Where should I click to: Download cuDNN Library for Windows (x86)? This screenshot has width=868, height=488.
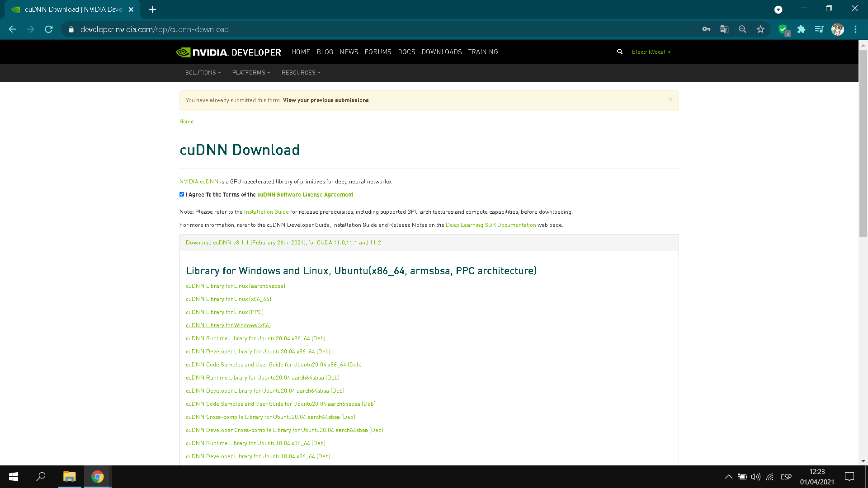pos(228,325)
